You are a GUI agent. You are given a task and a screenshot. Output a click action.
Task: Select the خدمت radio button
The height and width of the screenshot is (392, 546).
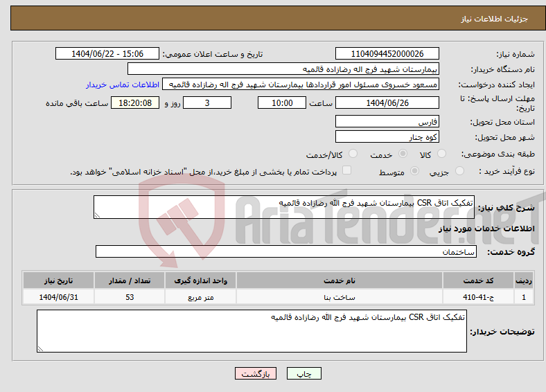click(403, 154)
